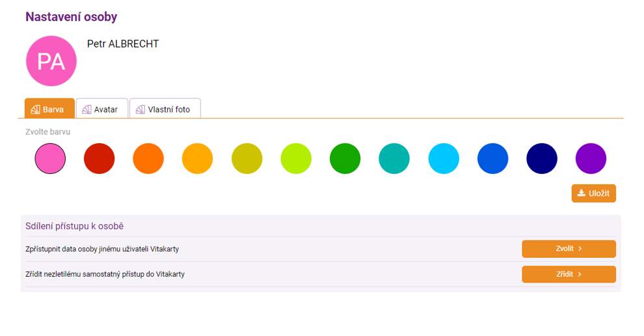Select the medium blue color swatch

click(x=493, y=159)
